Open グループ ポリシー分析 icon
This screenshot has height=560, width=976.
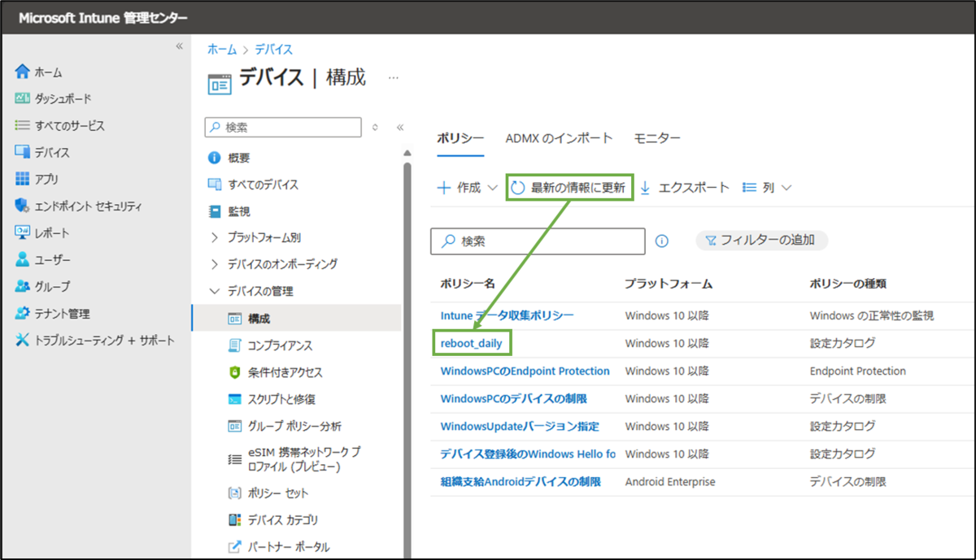(x=234, y=426)
